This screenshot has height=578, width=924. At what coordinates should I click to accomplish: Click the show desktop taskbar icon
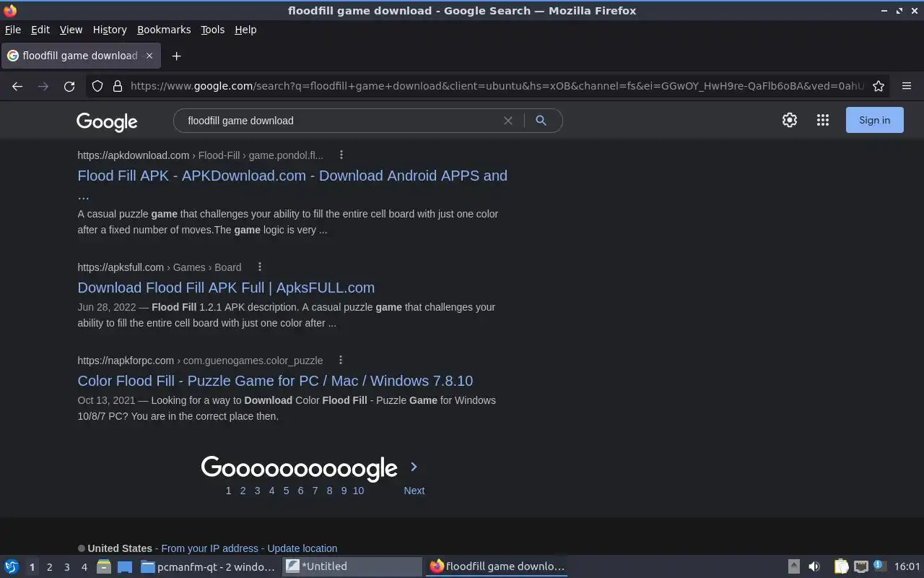pos(125,566)
